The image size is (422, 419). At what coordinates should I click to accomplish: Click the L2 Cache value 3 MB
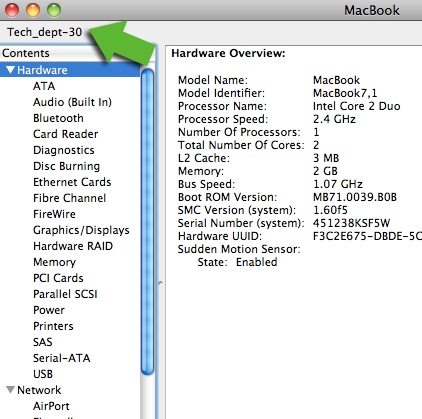[326, 158]
